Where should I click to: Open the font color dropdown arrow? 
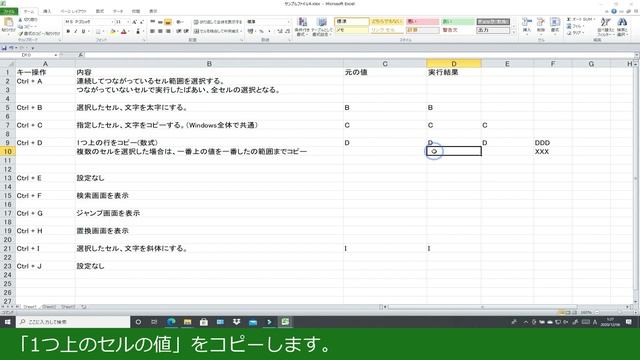(129, 31)
